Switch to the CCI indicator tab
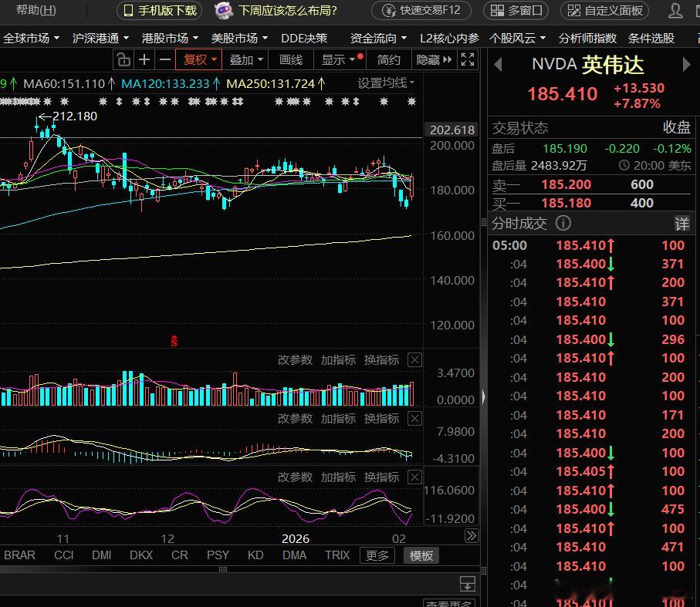Screen dimensions: 700x607 click(x=63, y=555)
